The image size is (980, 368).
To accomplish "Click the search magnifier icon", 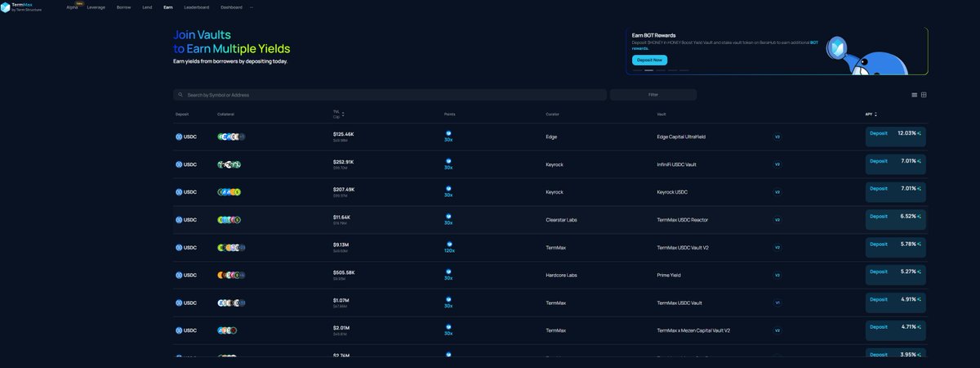I will coord(180,95).
